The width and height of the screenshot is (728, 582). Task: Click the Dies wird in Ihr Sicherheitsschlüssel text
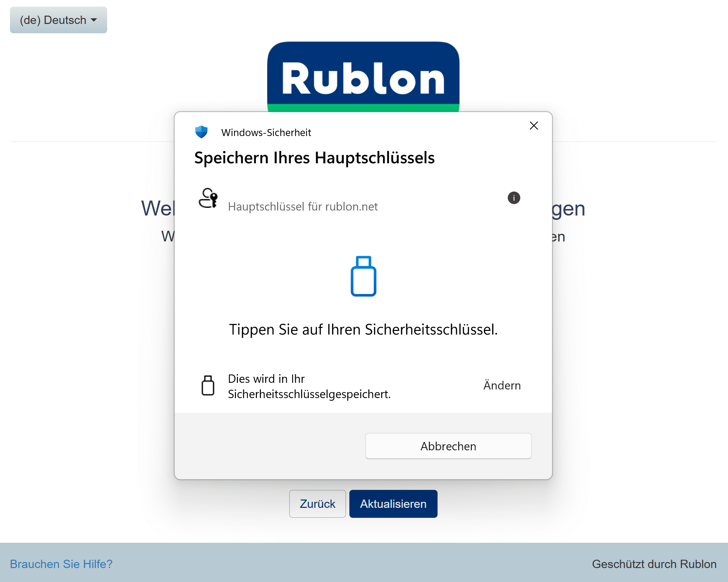pos(309,386)
